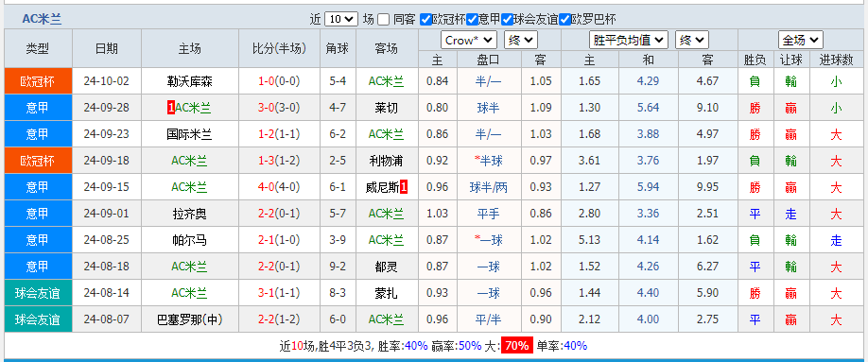Click the 比分(半场) column header
Screen dimensions: 868x362
279,49
